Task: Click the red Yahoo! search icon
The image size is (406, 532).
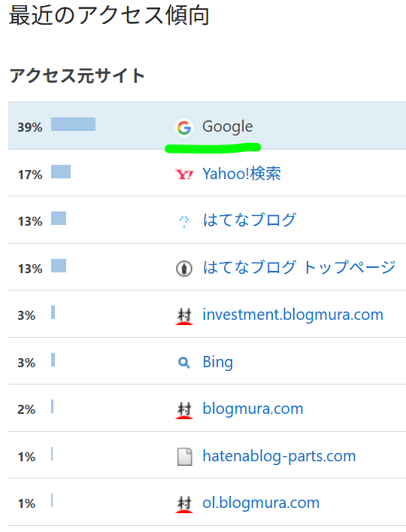Action: 184,175
